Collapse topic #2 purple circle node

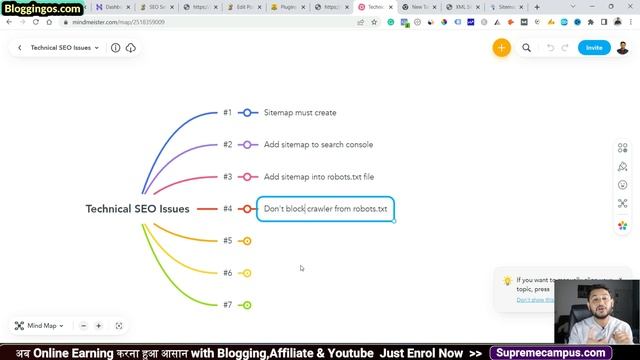(247, 144)
